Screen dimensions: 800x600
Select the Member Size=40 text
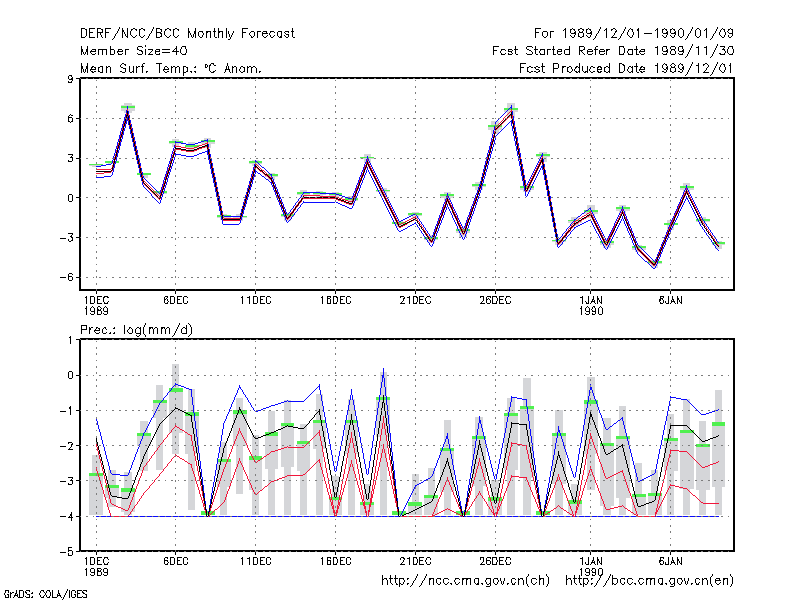[134, 51]
